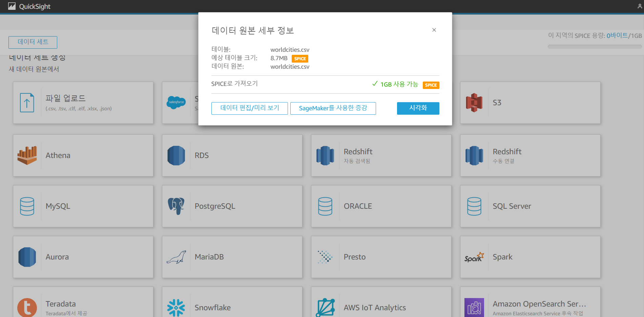Click the SPICE capacity progress bar
Image resolution: width=644 pixels, height=317 pixels.
pos(595,47)
